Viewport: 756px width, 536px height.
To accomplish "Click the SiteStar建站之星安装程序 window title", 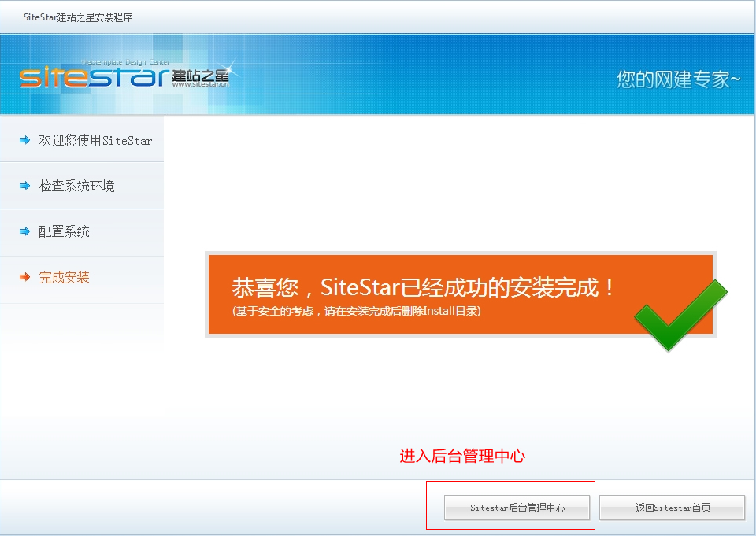I will 78,17.
